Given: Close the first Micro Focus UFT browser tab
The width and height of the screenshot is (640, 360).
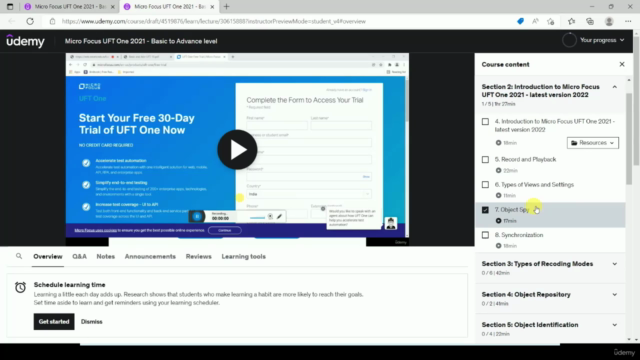Looking at the screenshot, I should pos(113,7).
